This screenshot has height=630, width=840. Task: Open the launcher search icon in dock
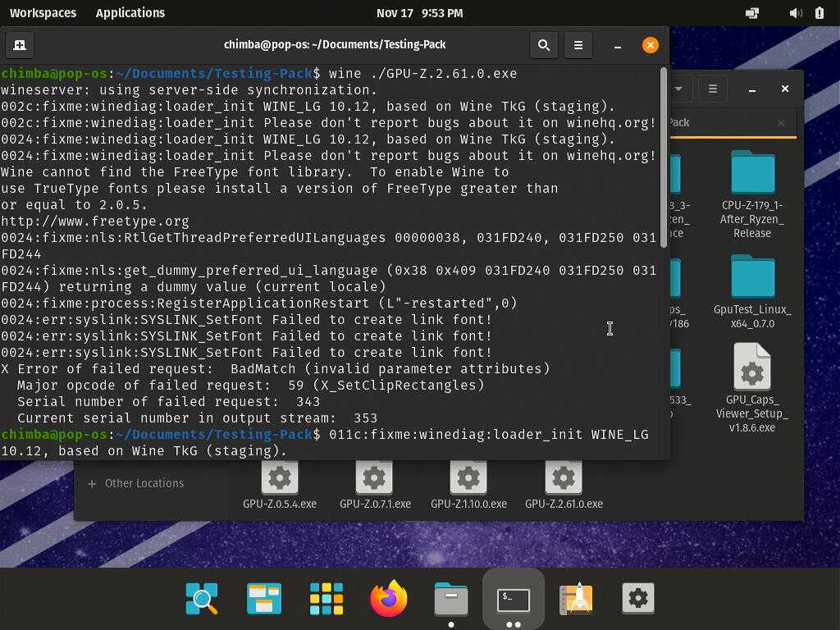click(x=202, y=599)
